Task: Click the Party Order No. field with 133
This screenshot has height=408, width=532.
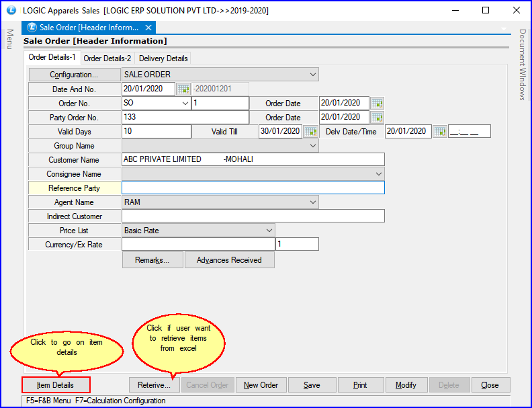Action: click(x=185, y=118)
